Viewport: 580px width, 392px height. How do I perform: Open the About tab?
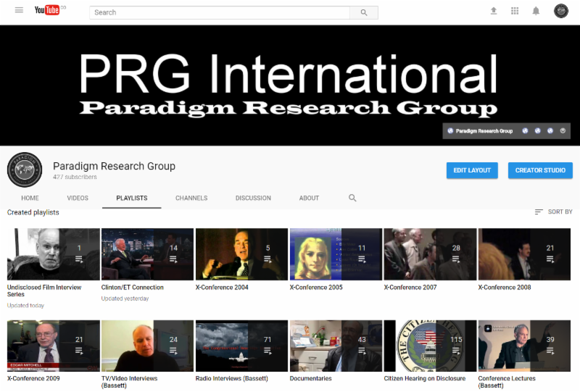coord(309,199)
